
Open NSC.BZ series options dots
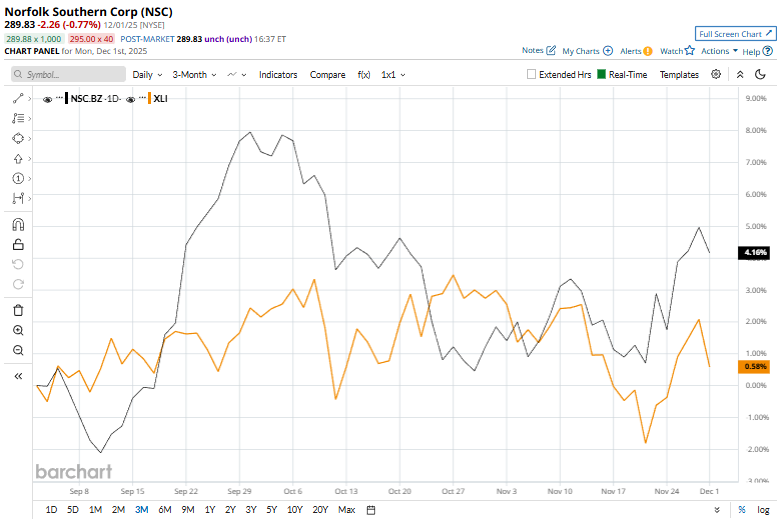[x=59, y=97]
